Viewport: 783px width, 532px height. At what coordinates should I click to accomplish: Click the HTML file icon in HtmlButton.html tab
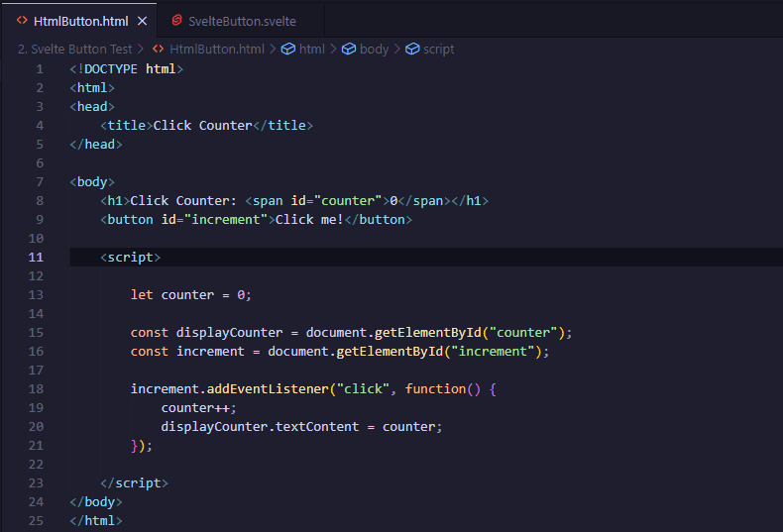[22, 21]
